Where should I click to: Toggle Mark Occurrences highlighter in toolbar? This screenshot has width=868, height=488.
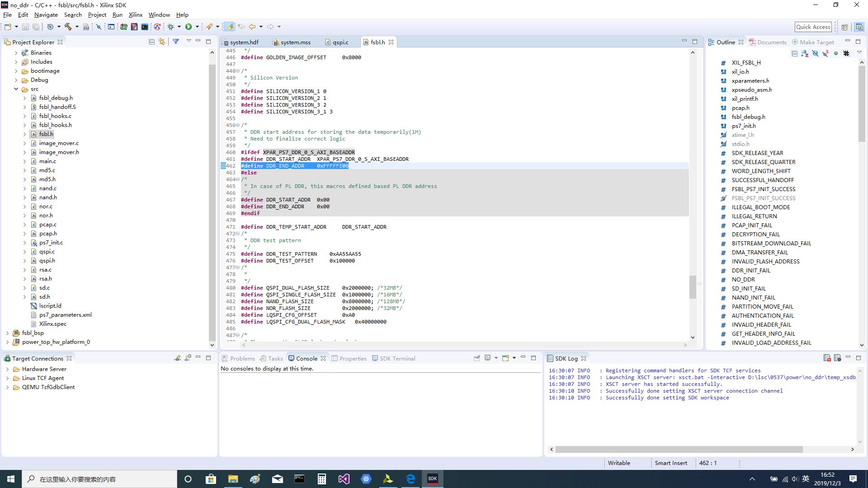tap(230, 27)
